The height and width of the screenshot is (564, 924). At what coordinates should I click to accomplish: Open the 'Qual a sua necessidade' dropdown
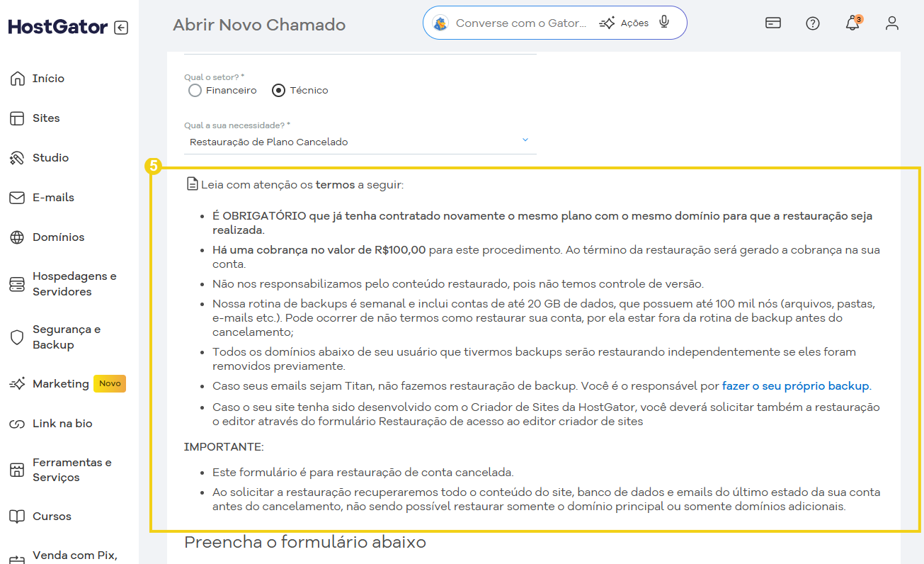tap(360, 142)
